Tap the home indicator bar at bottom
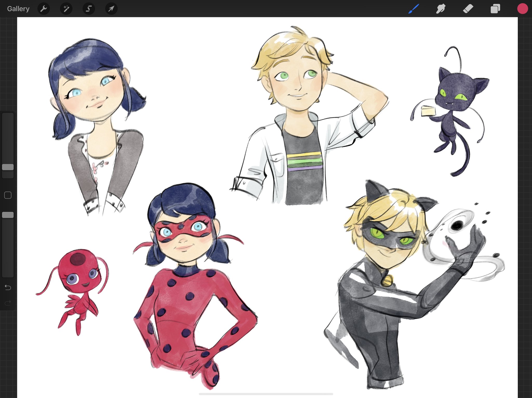The width and height of the screenshot is (532, 398). (x=266, y=394)
